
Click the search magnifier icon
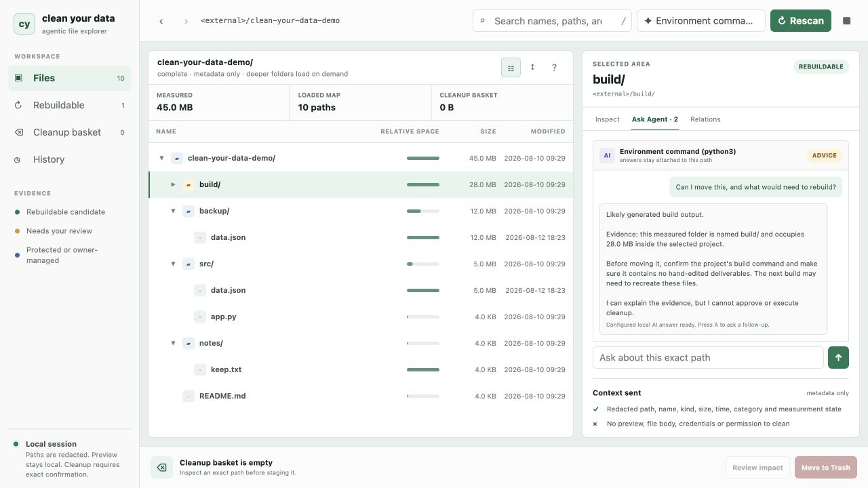click(483, 21)
